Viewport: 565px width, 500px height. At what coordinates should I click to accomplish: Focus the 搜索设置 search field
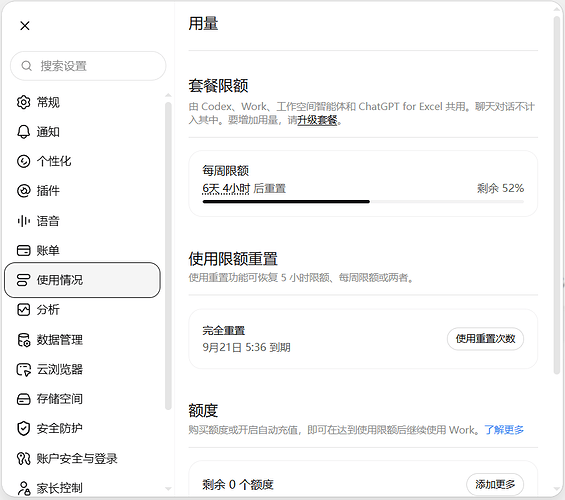coord(88,66)
